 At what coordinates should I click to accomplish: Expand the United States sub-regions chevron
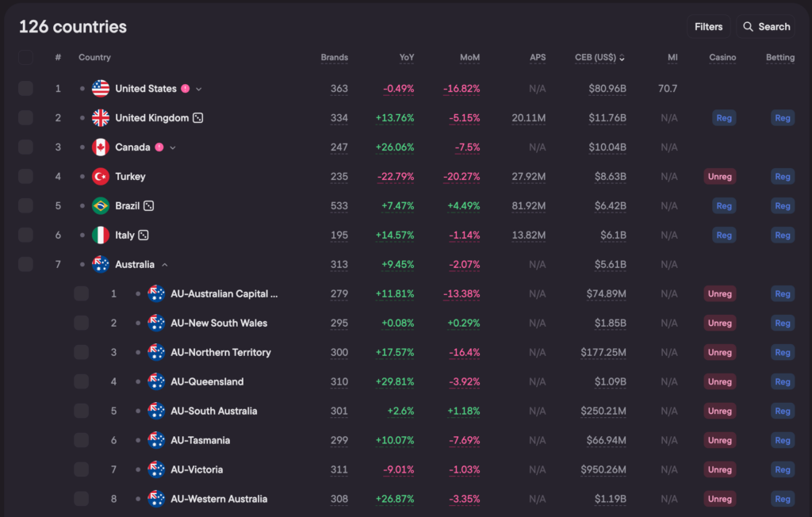tap(199, 89)
